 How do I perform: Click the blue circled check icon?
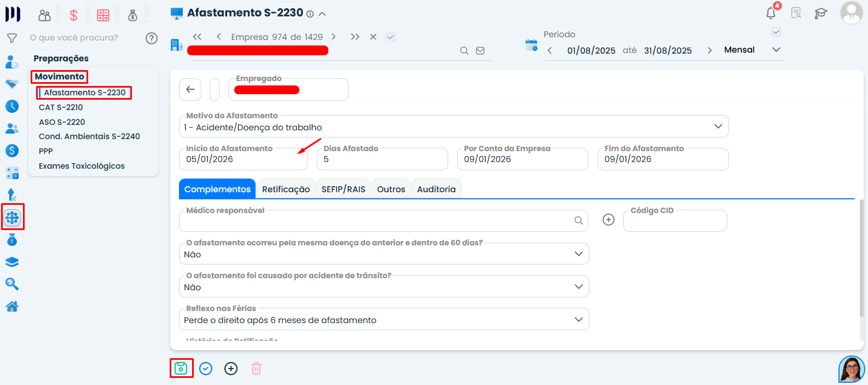tap(206, 369)
